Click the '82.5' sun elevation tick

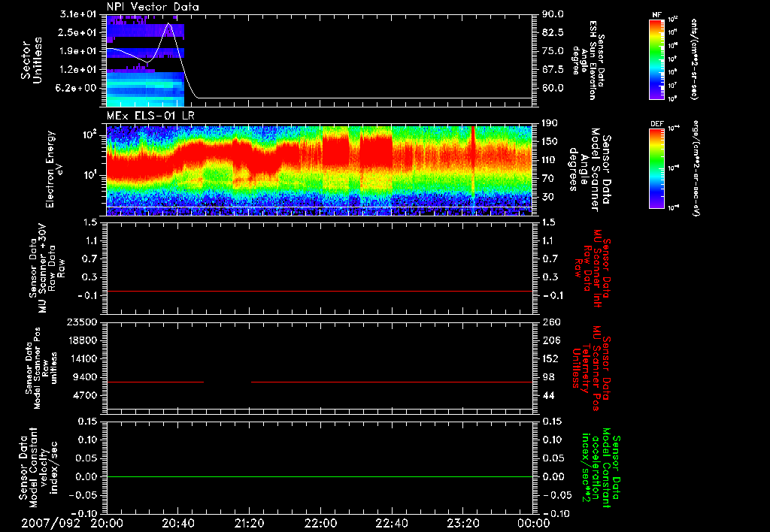click(553, 32)
